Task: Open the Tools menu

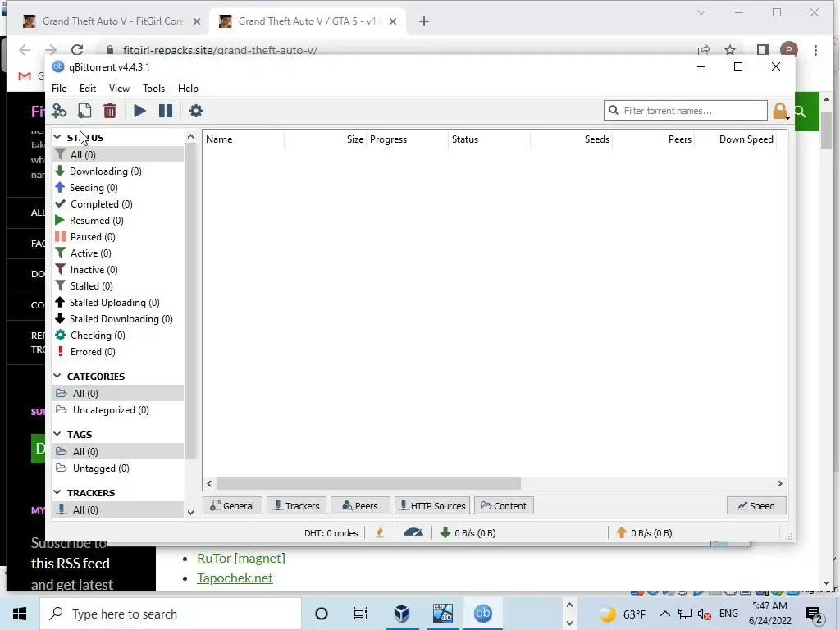Action: pyautogui.click(x=153, y=89)
